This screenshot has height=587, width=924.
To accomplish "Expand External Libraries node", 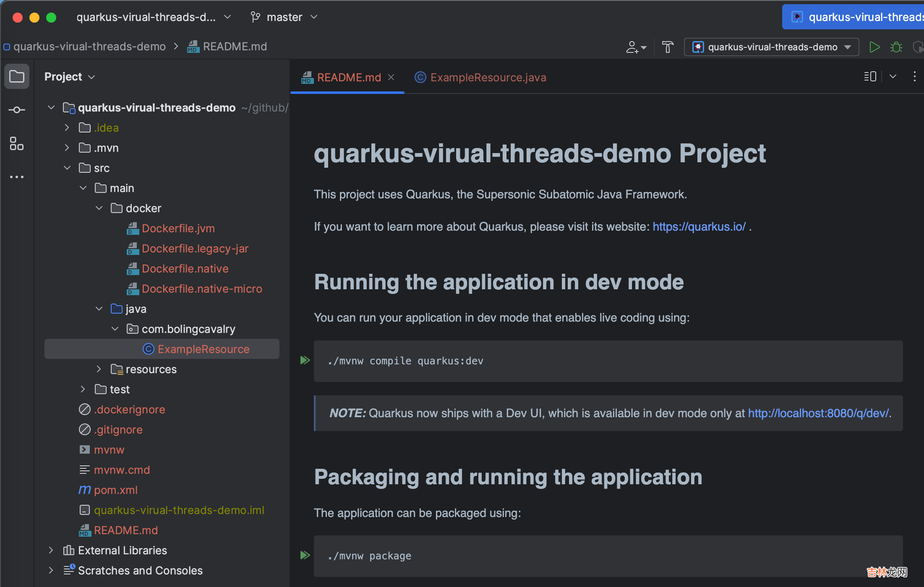I will click(x=51, y=550).
